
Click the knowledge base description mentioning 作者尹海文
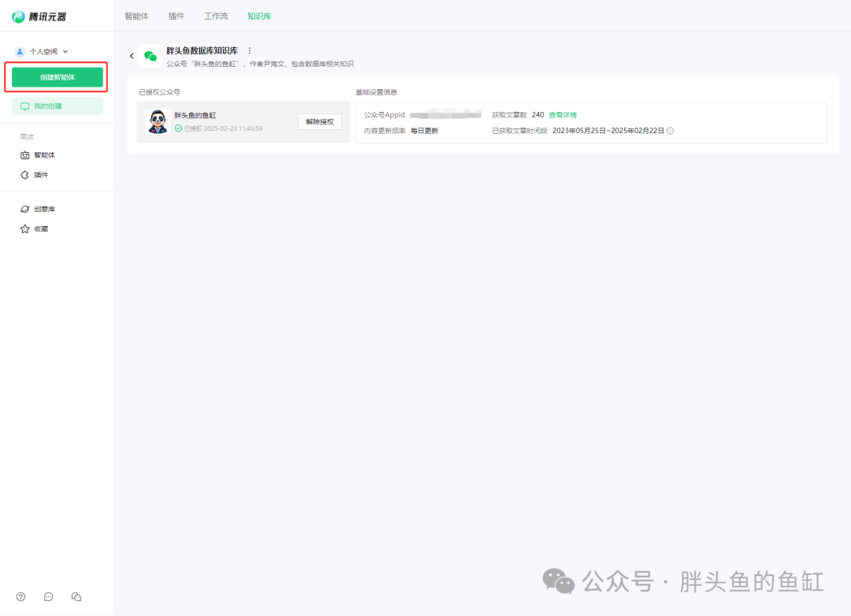point(260,64)
